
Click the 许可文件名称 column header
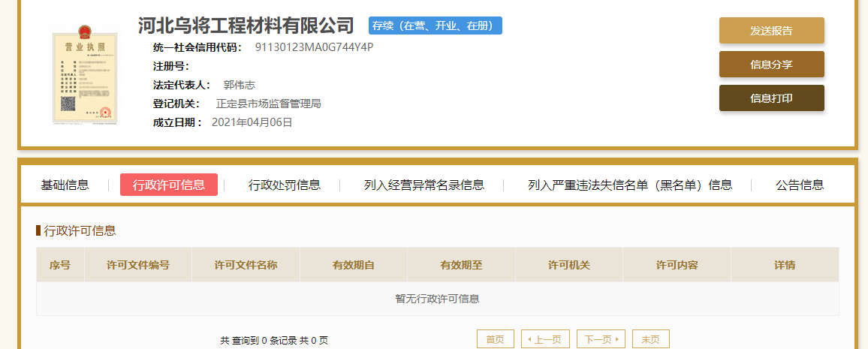tap(246, 265)
